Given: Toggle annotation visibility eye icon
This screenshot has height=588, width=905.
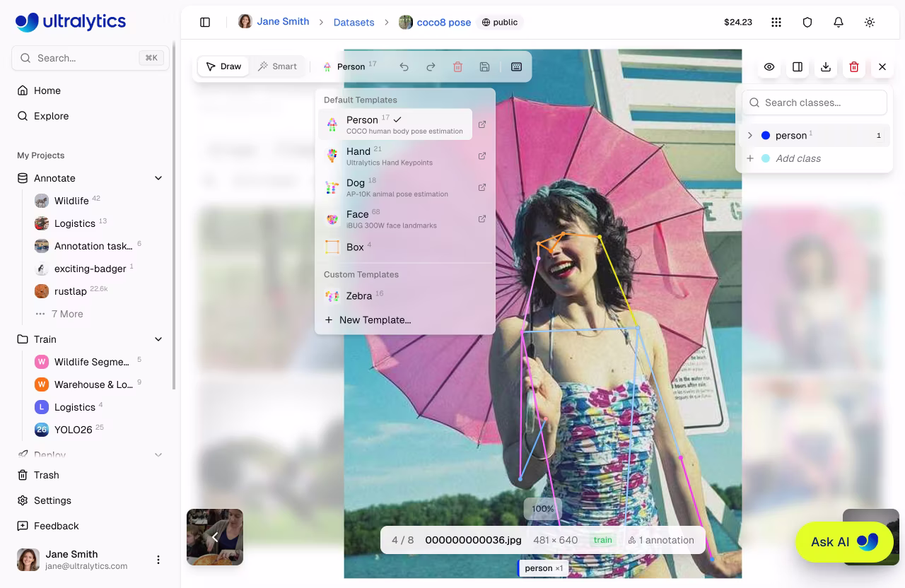Looking at the screenshot, I should (x=769, y=66).
